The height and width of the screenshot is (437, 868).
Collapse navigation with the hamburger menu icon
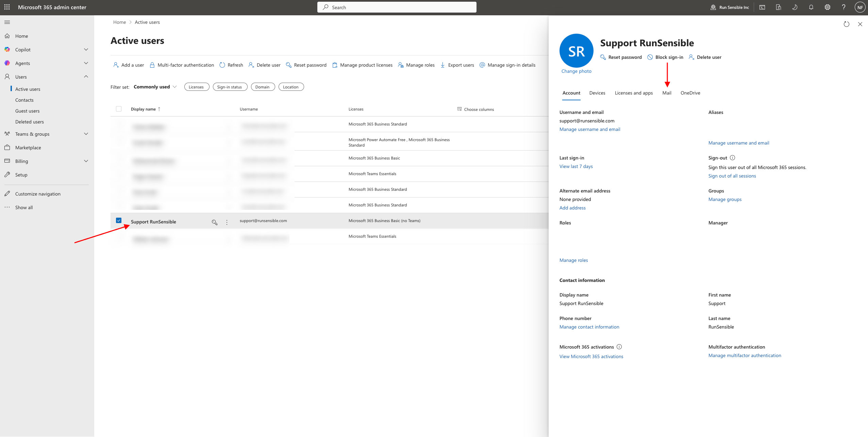click(7, 22)
